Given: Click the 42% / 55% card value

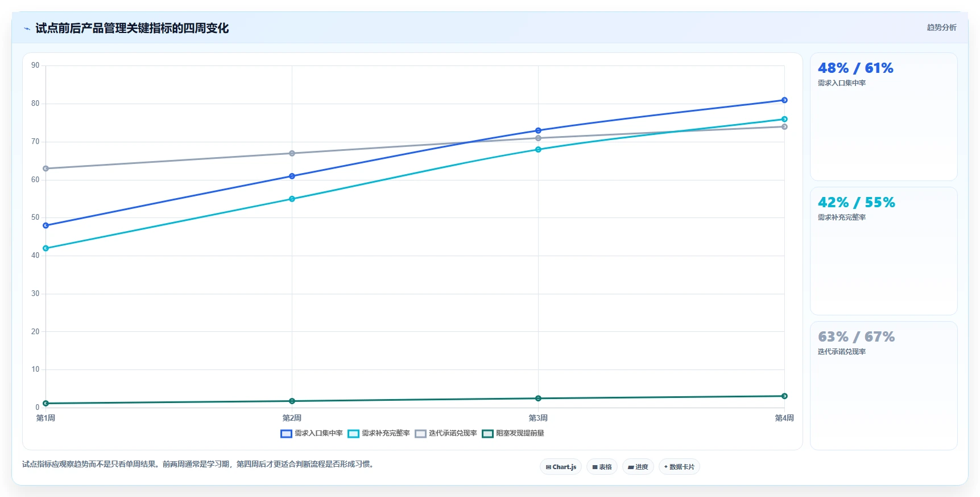Looking at the screenshot, I should click(x=856, y=203).
